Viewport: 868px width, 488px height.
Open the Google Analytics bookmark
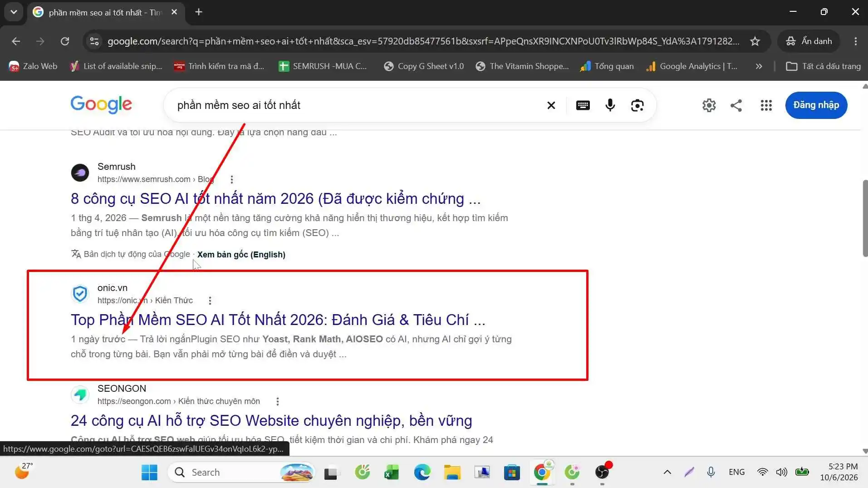(x=692, y=66)
